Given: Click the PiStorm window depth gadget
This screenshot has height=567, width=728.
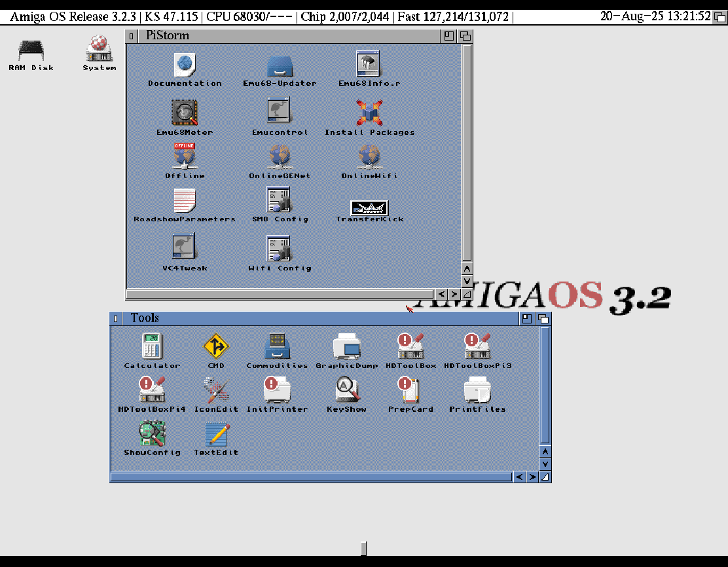Looking at the screenshot, I should 465,36.
